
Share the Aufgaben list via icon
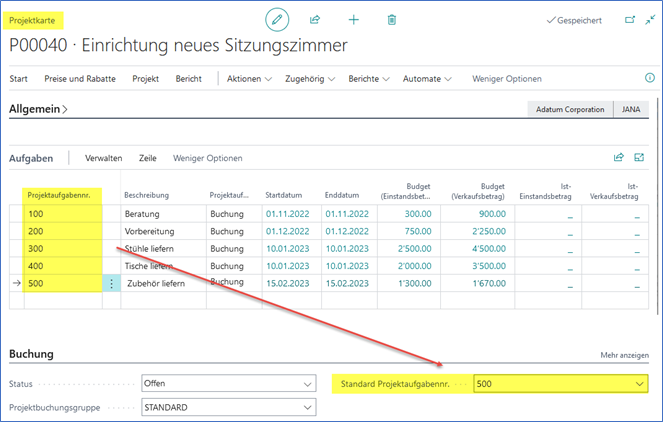click(x=618, y=157)
